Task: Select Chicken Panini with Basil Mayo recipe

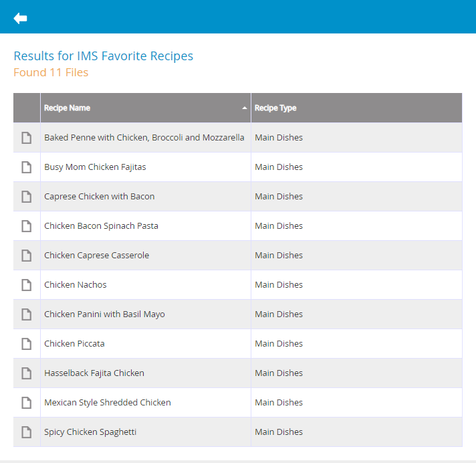Action: pos(104,314)
